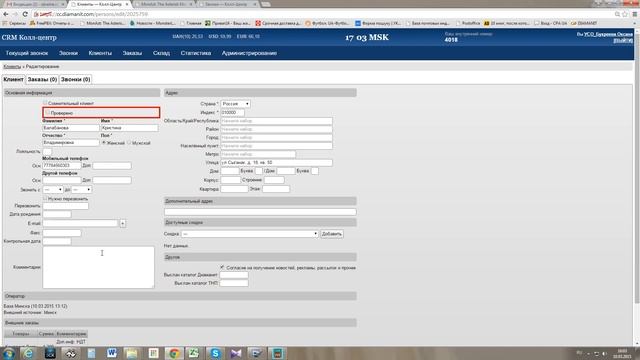Open the до end time dropdown
Image resolution: width=640 pixels, height=360 pixels.
coord(82,190)
